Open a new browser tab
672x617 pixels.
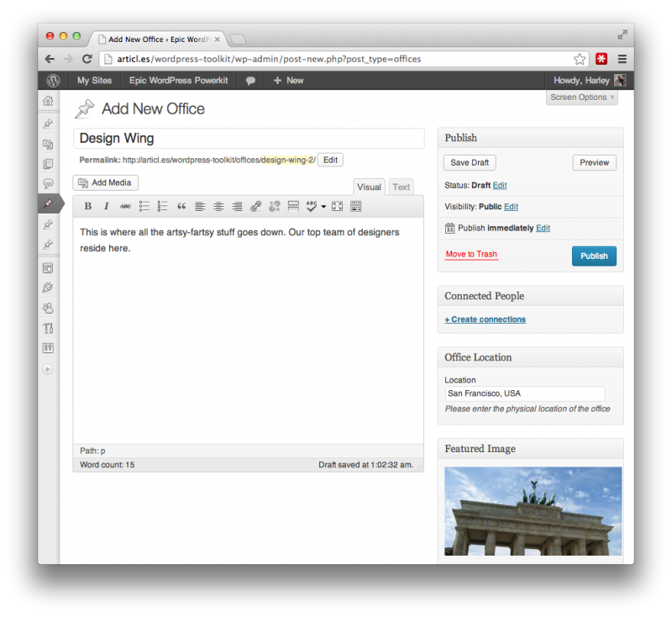coord(238,40)
